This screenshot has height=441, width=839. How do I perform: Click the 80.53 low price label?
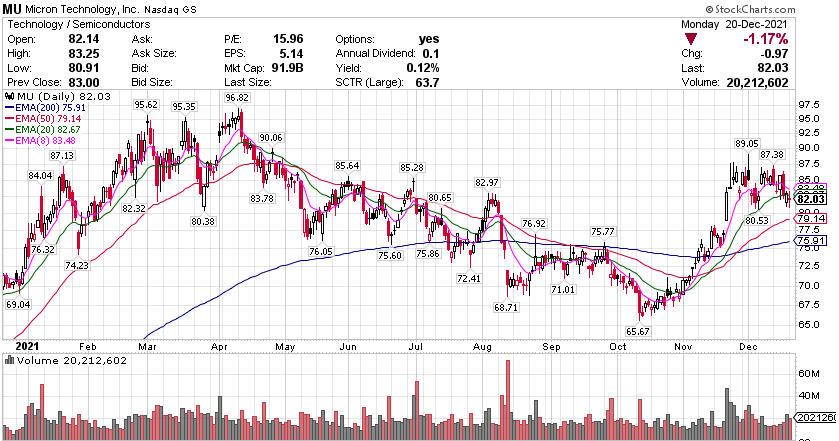[757, 220]
